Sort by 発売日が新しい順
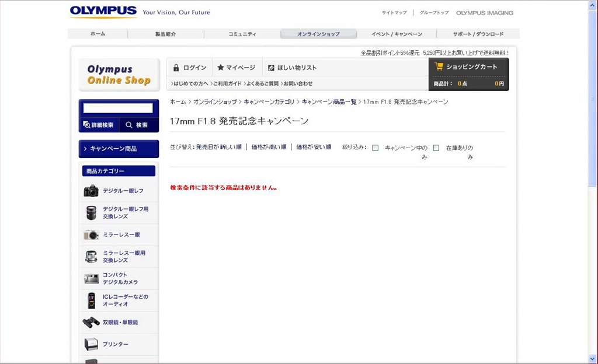Viewport: 598px width, 364px height. (218, 147)
